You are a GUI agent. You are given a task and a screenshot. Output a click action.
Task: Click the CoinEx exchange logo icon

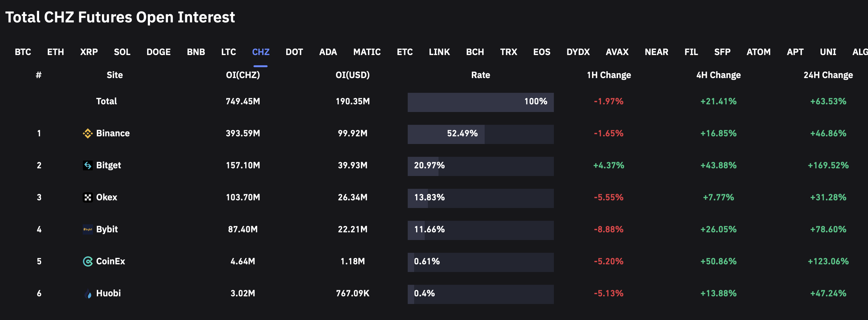coord(88,261)
